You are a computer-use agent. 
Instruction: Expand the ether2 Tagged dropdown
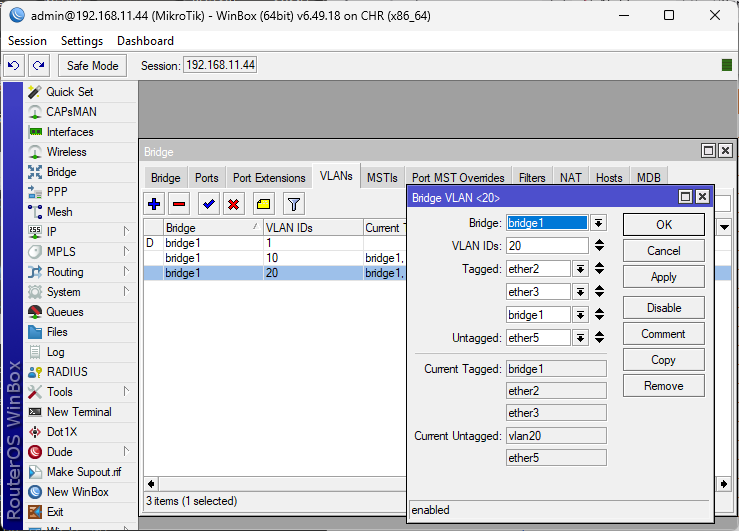[579, 268]
